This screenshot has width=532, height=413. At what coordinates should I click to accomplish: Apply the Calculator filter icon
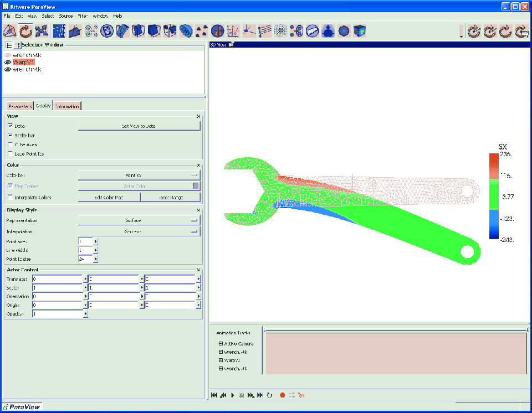click(107, 31)
